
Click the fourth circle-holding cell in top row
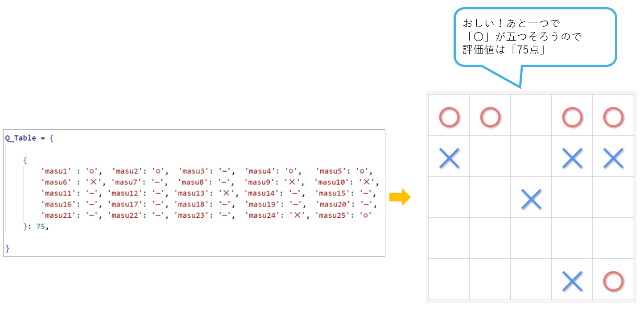click(613, 115)
